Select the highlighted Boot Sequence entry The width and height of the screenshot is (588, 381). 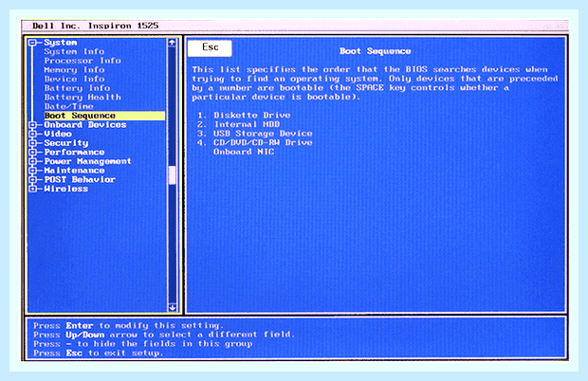(104, 116)
